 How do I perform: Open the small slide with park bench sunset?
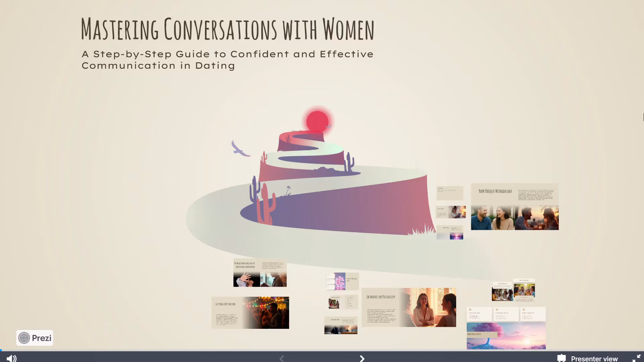[341, 325]
